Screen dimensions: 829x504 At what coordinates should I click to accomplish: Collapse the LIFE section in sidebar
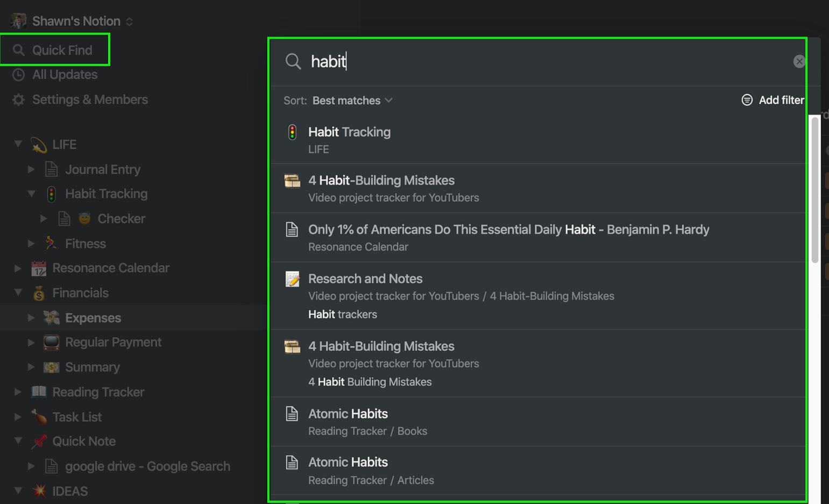tap(18, 144)
